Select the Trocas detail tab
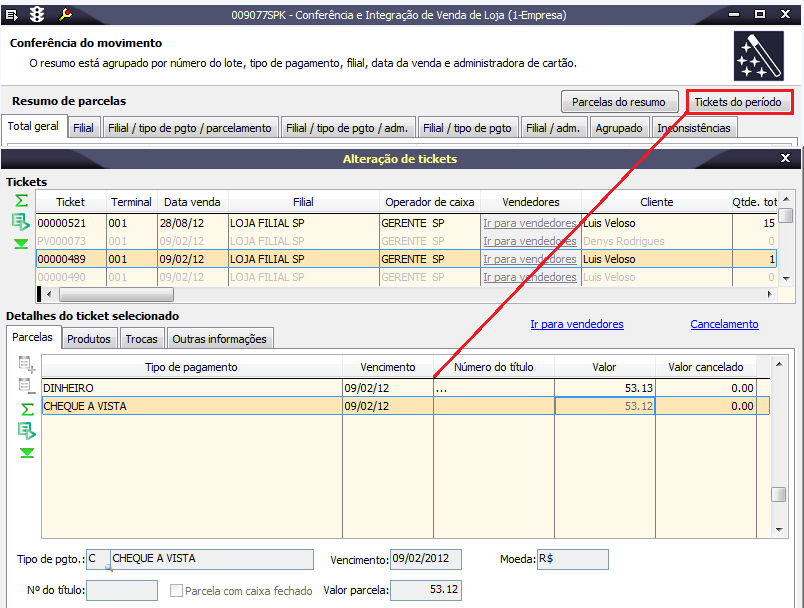804x608 pixels. (142, 339)
